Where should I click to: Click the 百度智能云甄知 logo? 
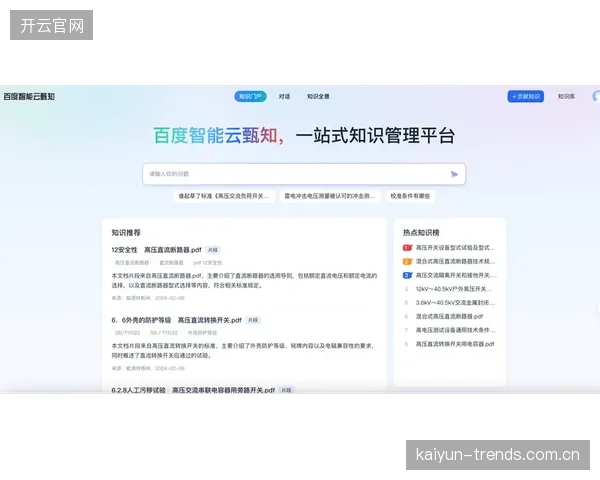pos(29,96)
